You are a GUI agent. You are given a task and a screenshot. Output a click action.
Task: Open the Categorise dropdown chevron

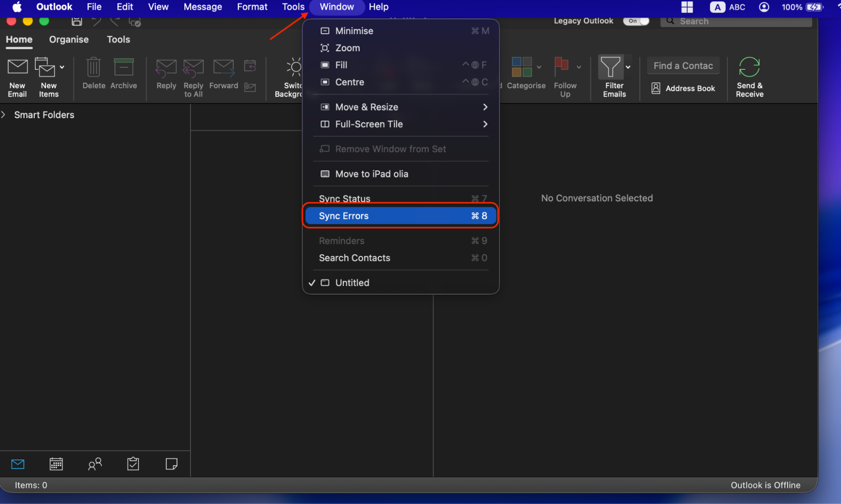[x=539, y=67]
